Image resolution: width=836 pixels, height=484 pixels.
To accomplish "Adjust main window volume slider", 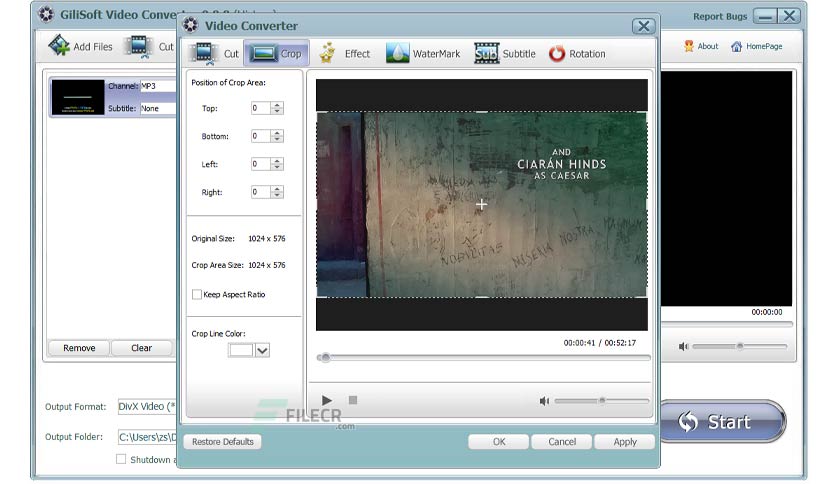I will (740, 346).
